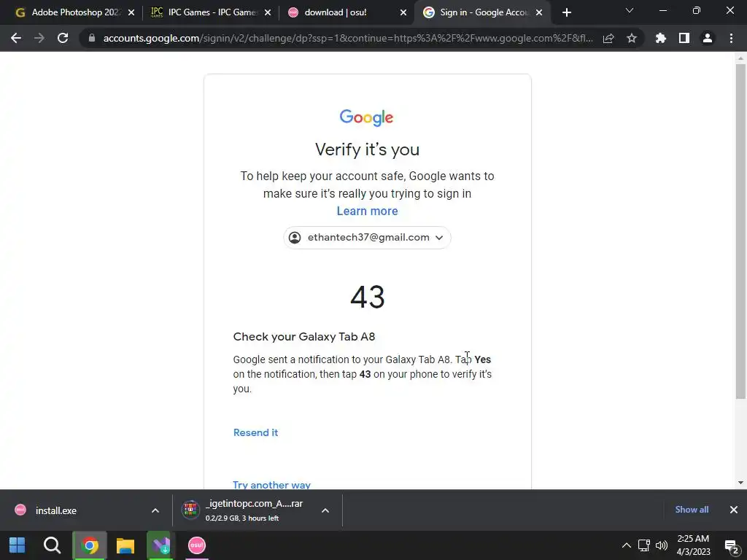Click the padlock site info icon

(92, 38)
